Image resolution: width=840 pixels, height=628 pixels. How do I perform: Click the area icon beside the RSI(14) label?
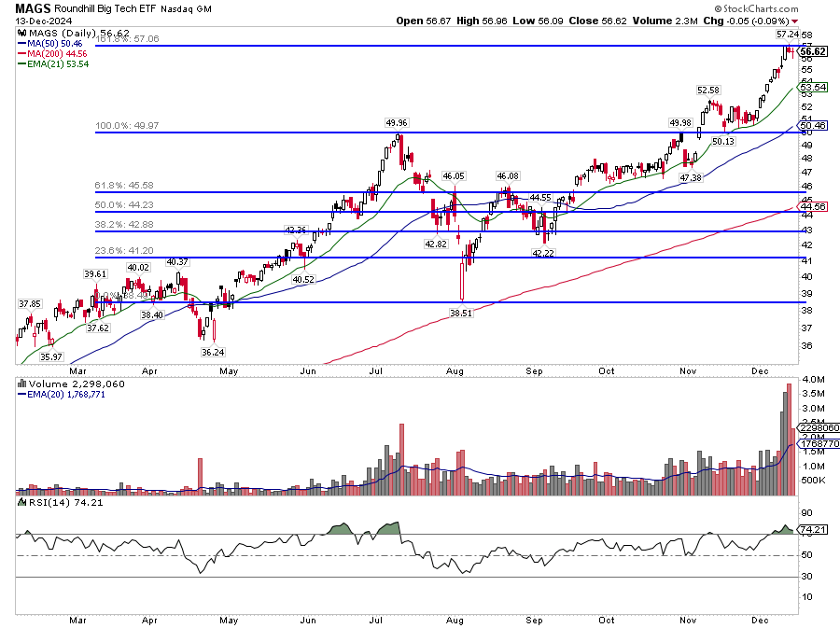pos(22,502)
